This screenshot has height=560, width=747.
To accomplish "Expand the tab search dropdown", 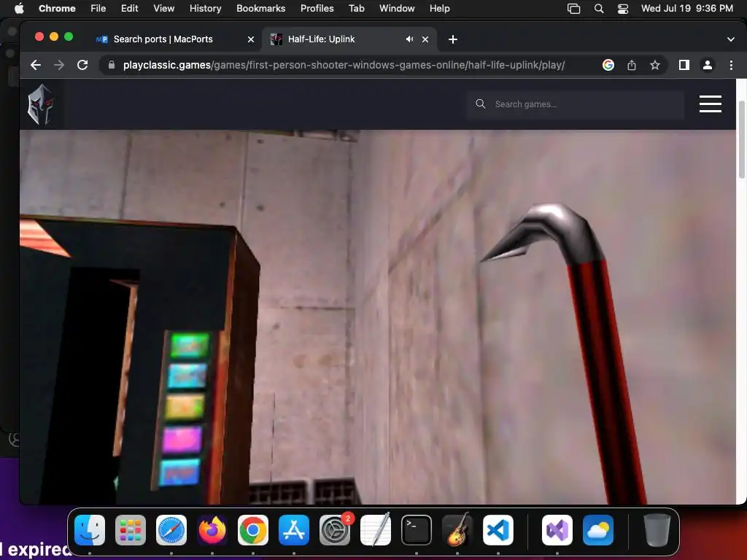I will click(730, 39).
